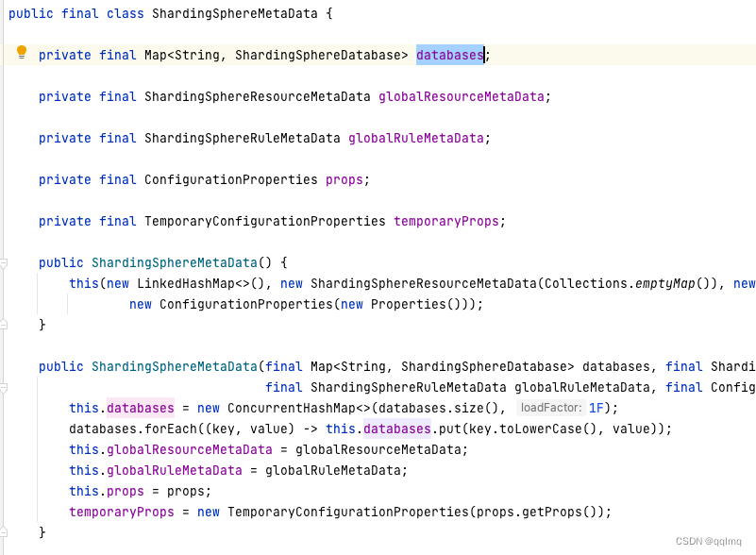The height and width of the screenshot is (555, 756).
Task: Select the highlighted databases field name
Action: click(449, 55)
